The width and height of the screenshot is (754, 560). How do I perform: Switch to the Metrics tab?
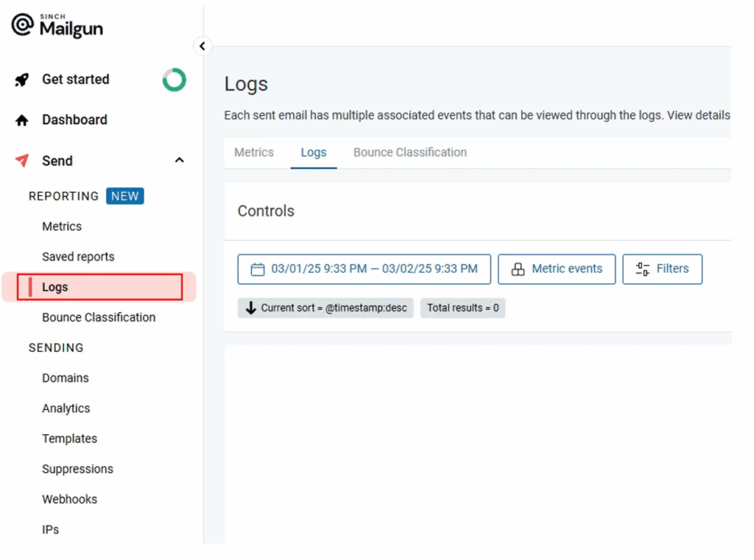point(254,152)
